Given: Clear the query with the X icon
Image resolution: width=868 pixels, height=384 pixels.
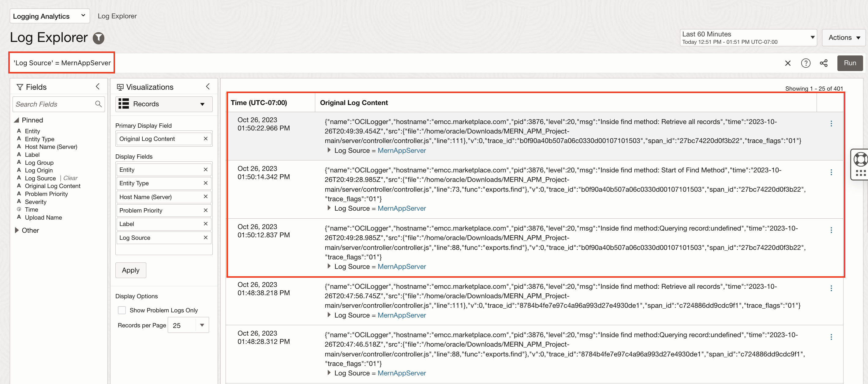Looking at the screenshot, I should tap(788, 63).
